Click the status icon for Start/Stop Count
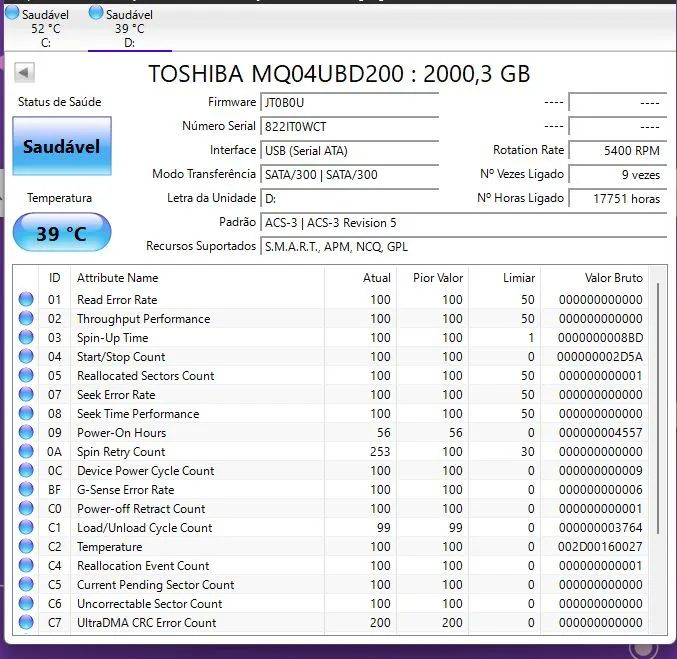Screen dimensions: 677x659 click(x=26, y=356)
